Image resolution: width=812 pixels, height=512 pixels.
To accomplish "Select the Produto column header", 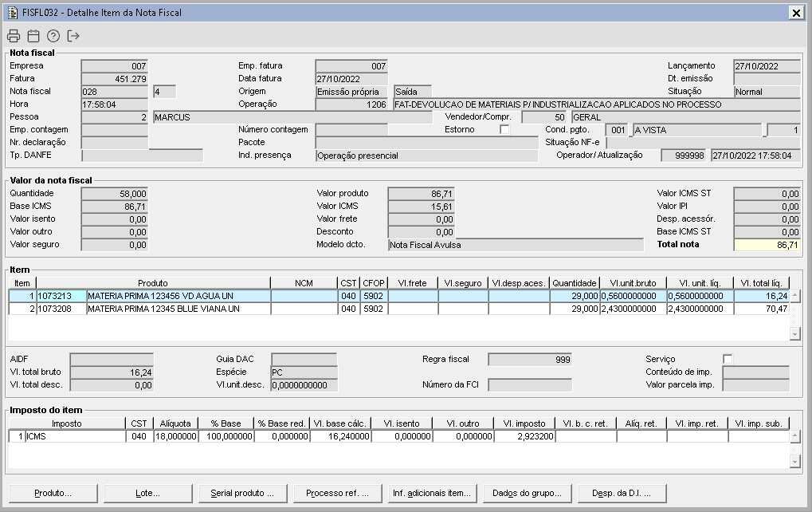I will (x=153, y=283).
